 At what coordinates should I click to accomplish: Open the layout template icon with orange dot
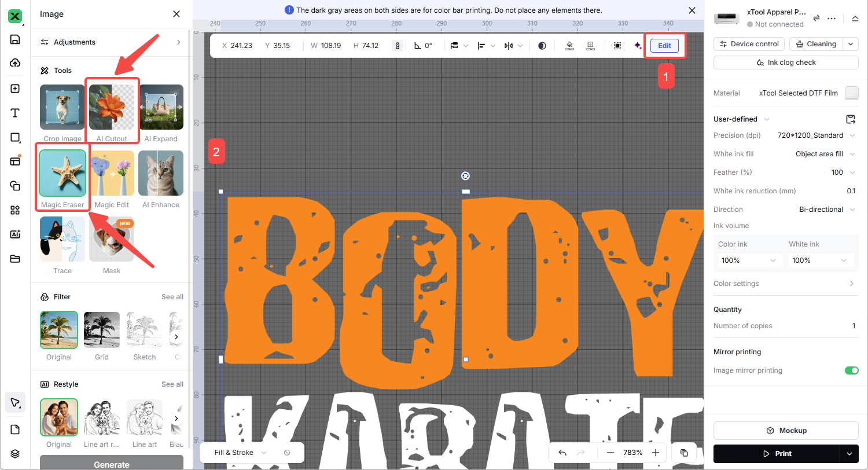pos(15,161)
